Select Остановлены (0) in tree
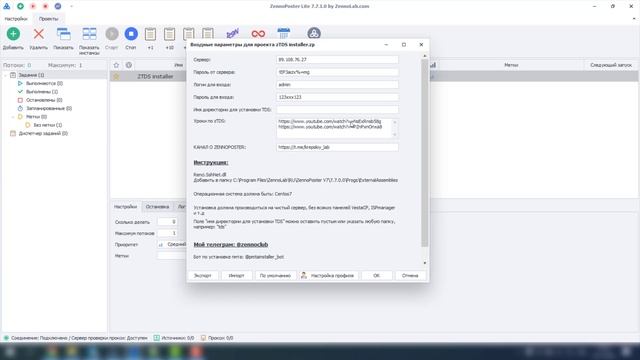640x360 pixels. pos(44,100)
